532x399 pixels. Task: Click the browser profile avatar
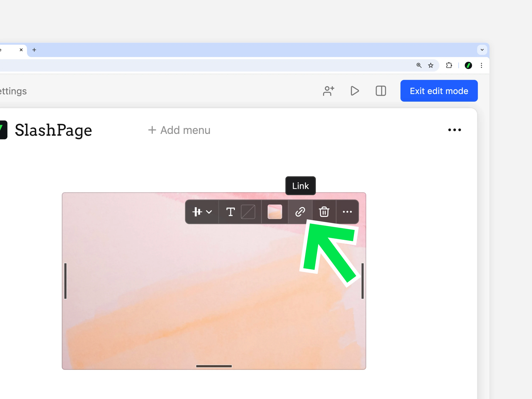468,65
